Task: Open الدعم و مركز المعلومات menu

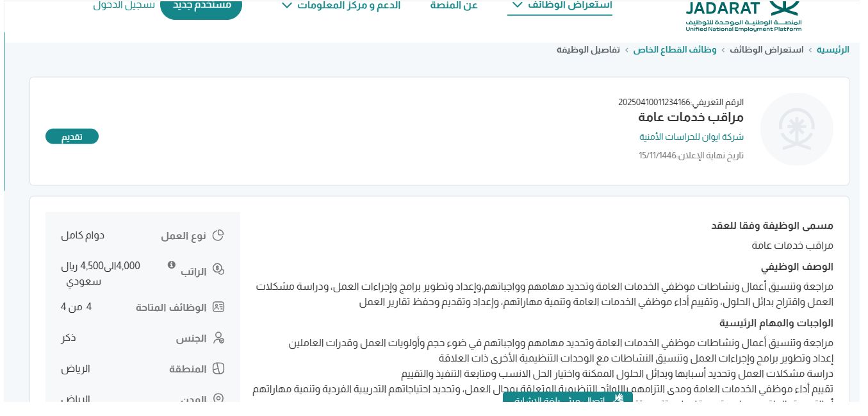Action: 341,6
